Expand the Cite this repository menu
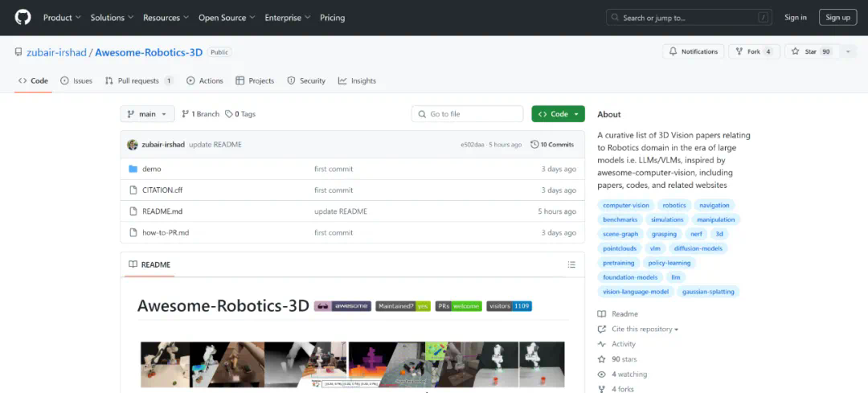The width and height of the screenshot is (868, 393). 645,329
